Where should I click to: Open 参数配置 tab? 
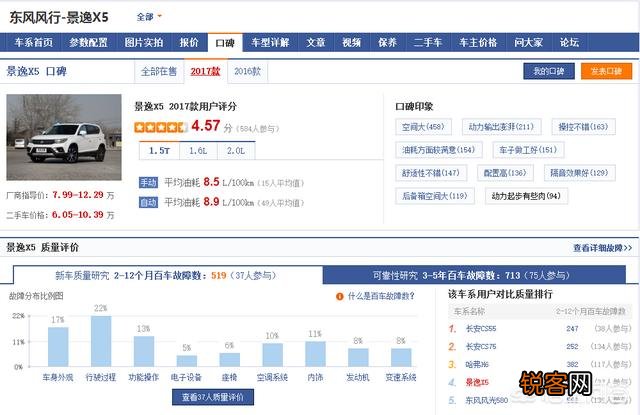[88, 42]
